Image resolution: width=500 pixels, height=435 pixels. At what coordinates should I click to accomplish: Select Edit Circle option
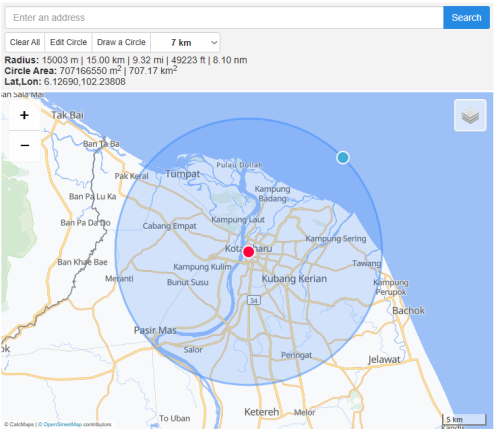tap(68, 42)
